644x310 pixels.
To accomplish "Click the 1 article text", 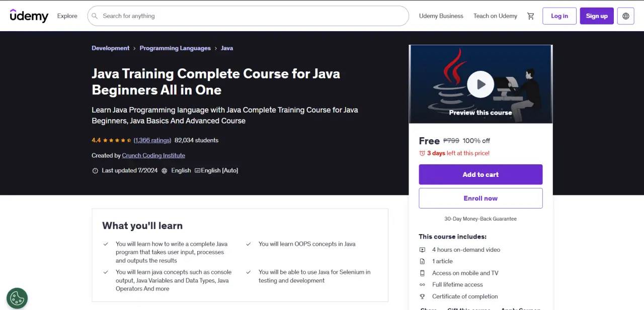I will pyautogui.click(x=442, y=261).
